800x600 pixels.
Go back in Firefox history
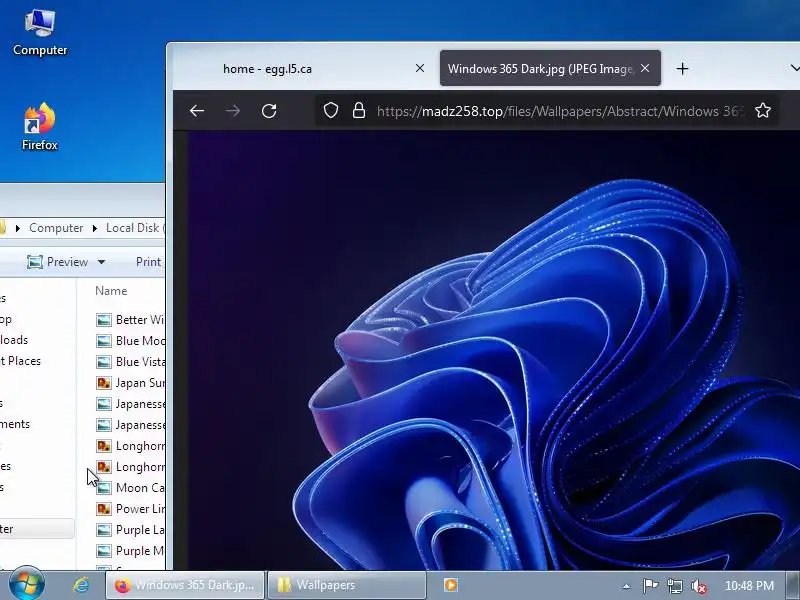(x=197, y=111)
